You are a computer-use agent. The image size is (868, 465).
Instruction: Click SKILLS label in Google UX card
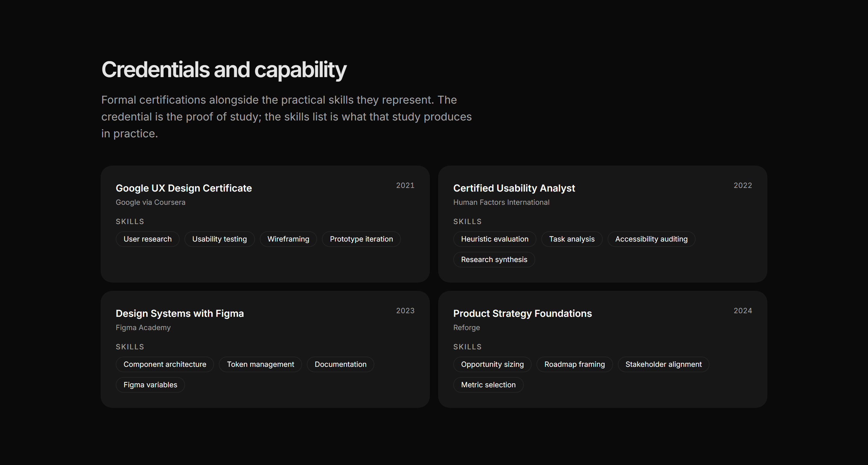130,222
